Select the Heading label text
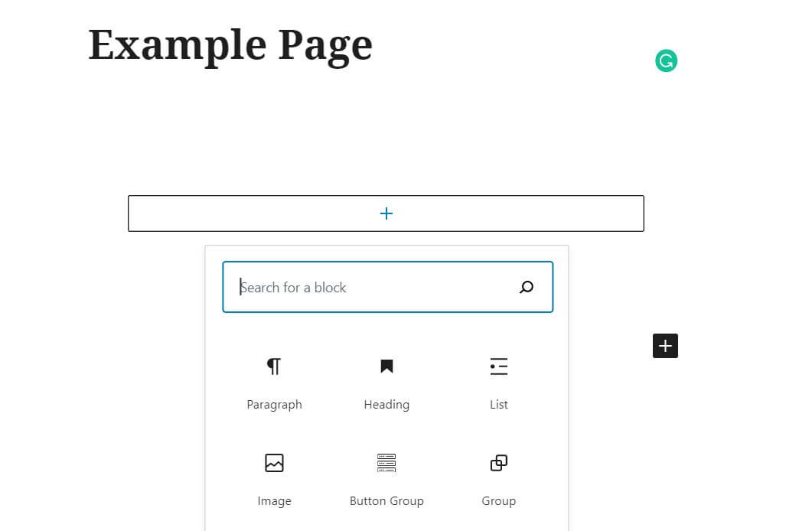The height and width of the screenshot is (531, 812). (386, 404)
